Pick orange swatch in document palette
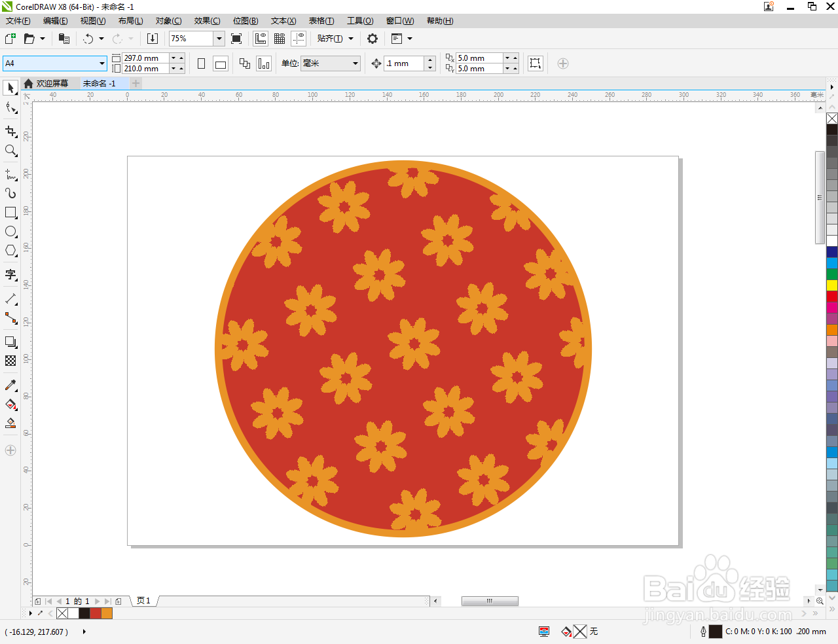838x644 pixels. pyautogui.click(x=107, y=613)
